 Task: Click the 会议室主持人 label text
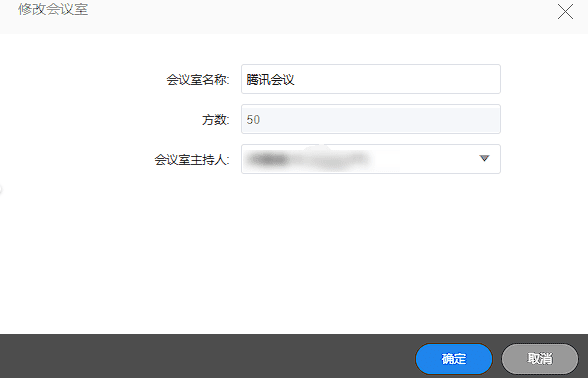point(192,160)
